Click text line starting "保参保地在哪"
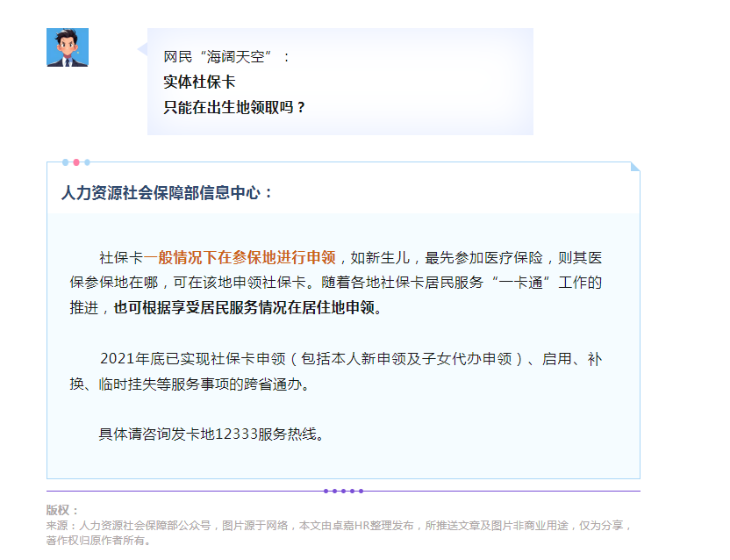This screenshot has width=730, height=560. [x=336, y=283]
